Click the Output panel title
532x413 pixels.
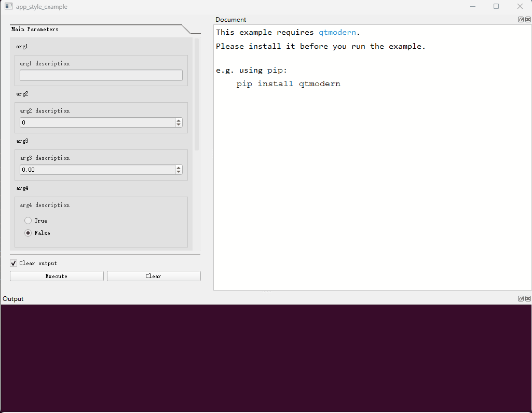coord(13,299)
